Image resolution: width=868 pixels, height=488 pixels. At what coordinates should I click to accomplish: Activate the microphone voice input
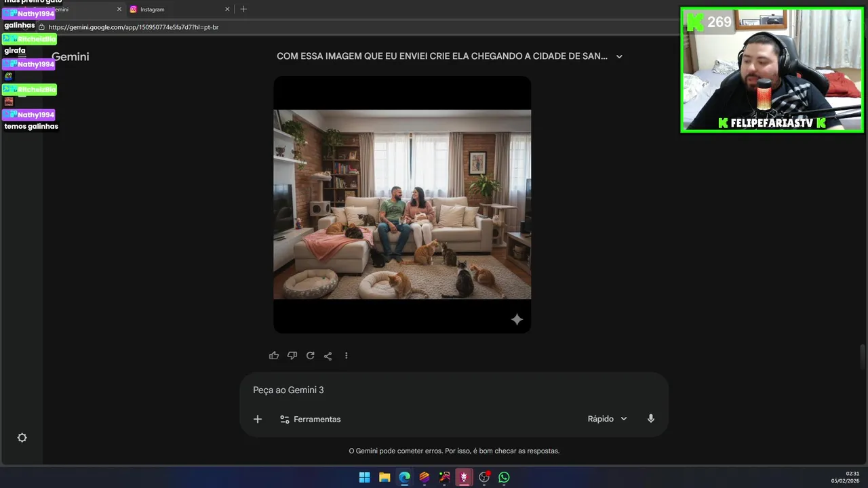(651, 419)
